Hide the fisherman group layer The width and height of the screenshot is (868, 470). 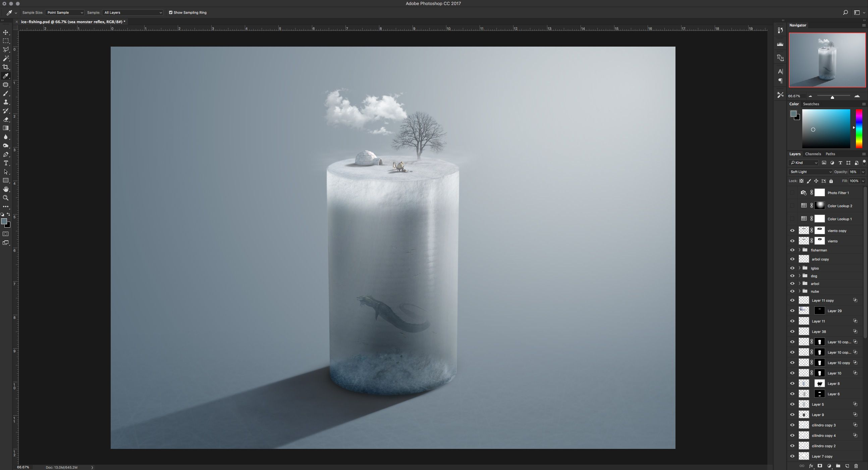point(792,250)
